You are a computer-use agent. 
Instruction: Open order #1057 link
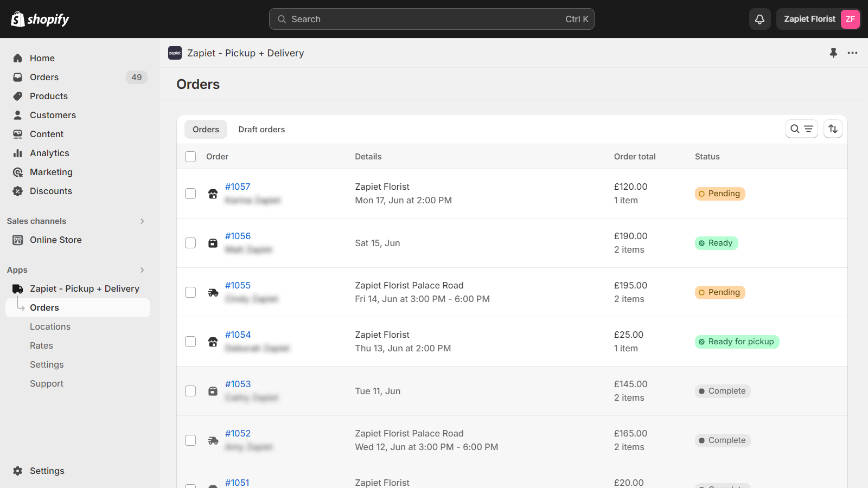coord(238,187)
